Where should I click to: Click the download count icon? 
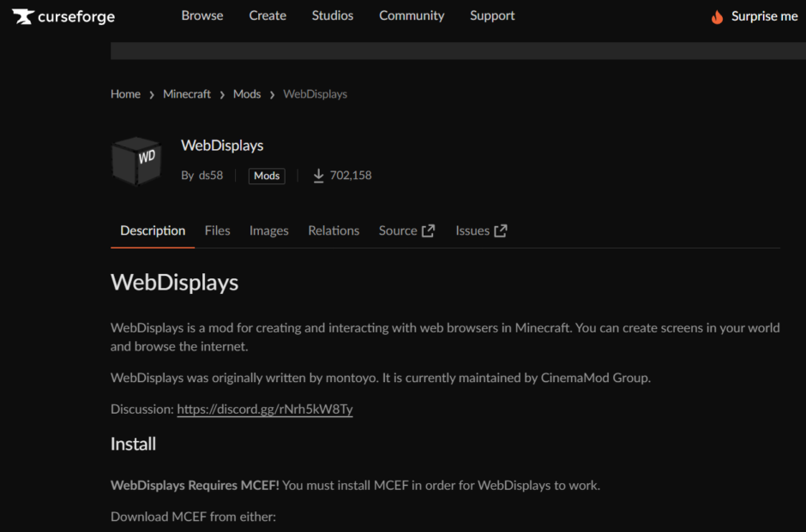pos(317,175)
